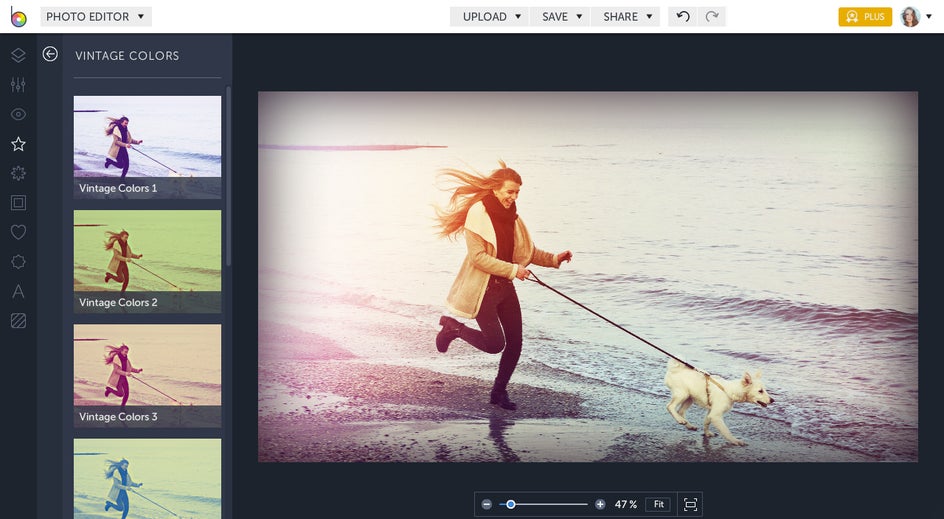Viewport: 944px width, 519px height.
Task: Open the Photo Editor mode dropdown
Action: pyautogui.click(x=96, y=17)
